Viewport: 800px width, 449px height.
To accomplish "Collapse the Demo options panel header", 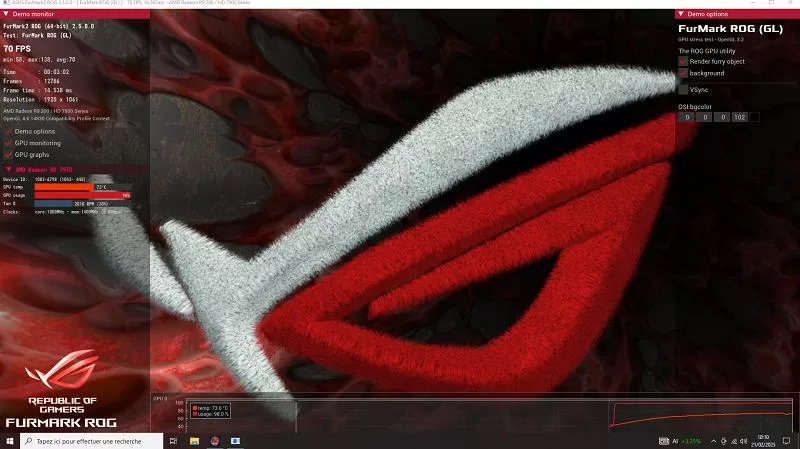I will click(737, 14).
